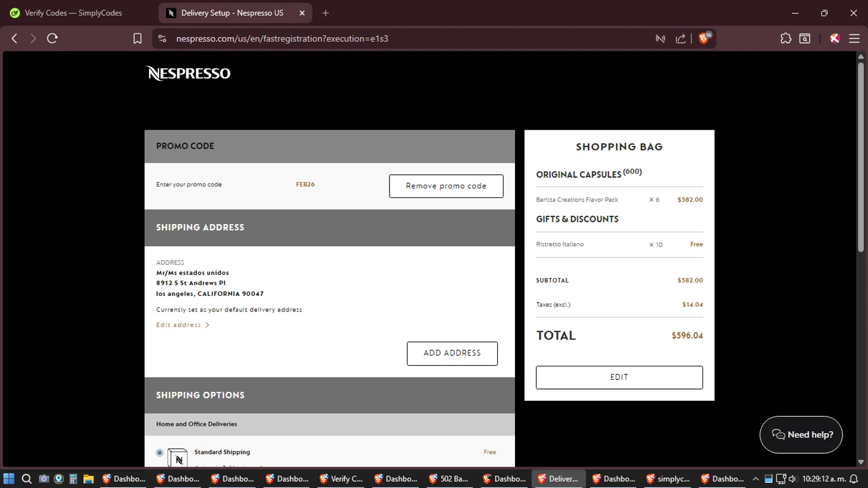The image size is (868, 488).
Task: Click the EDIT shopping bag button
Action: pos(619,377)
